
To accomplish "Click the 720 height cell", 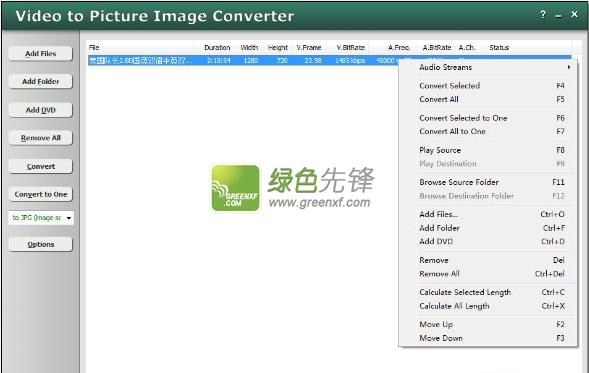I will tap(282, 60).
